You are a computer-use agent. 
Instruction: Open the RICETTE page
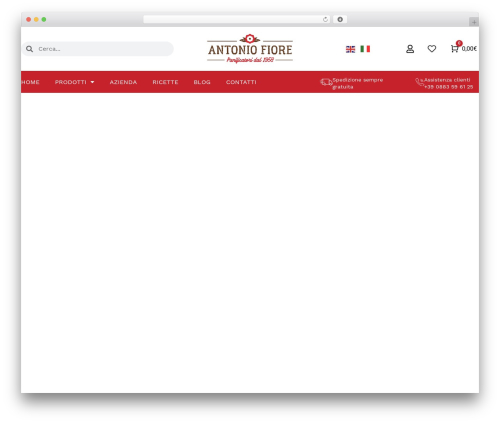click(165, 82)
